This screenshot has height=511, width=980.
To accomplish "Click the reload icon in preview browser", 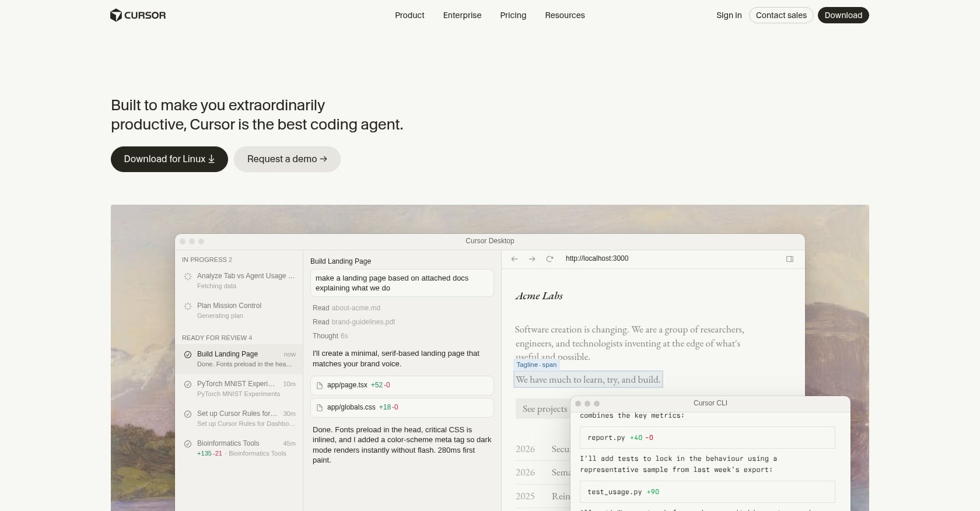I will click(x=549, y=259).
